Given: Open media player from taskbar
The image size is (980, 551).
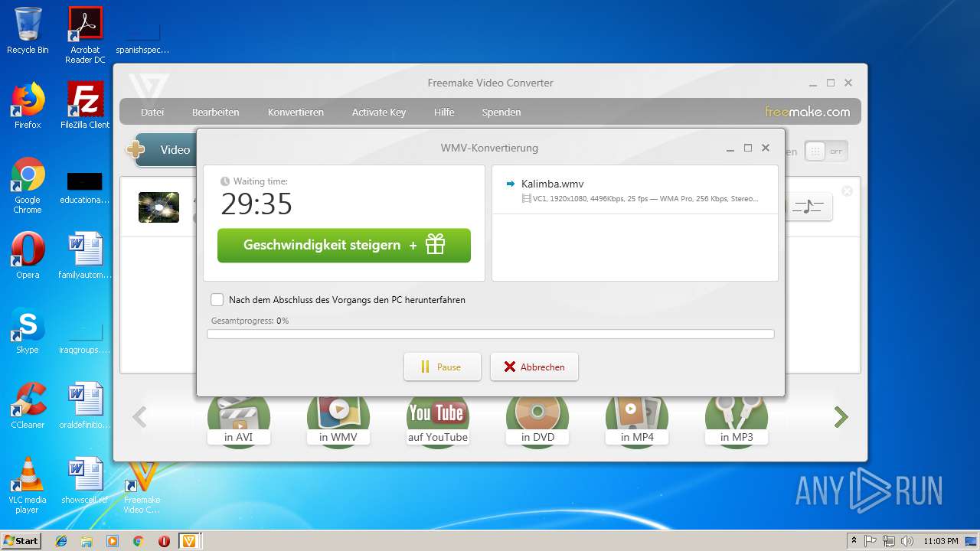Looking at the screenshot, I should coord(113,541).
